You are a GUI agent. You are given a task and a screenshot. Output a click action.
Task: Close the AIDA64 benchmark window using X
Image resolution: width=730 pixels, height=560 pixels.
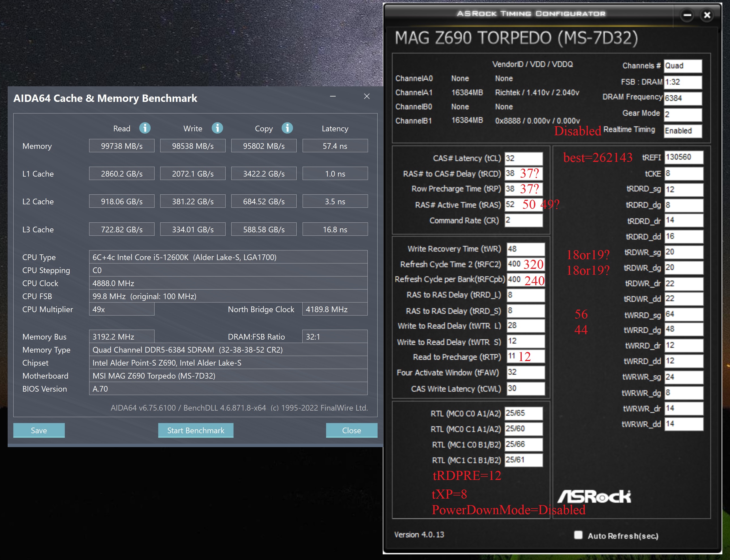pyautogui.click(x=367, y=96)
